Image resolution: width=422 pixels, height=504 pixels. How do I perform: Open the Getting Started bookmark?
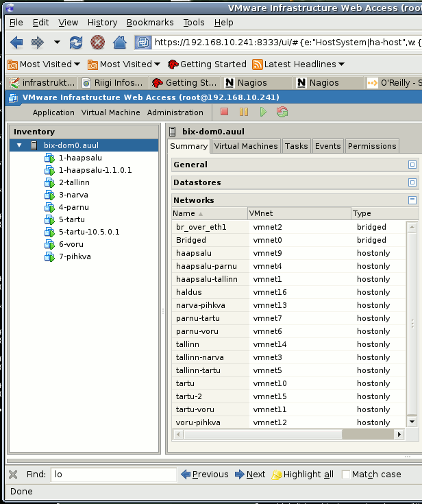point(207,64)
